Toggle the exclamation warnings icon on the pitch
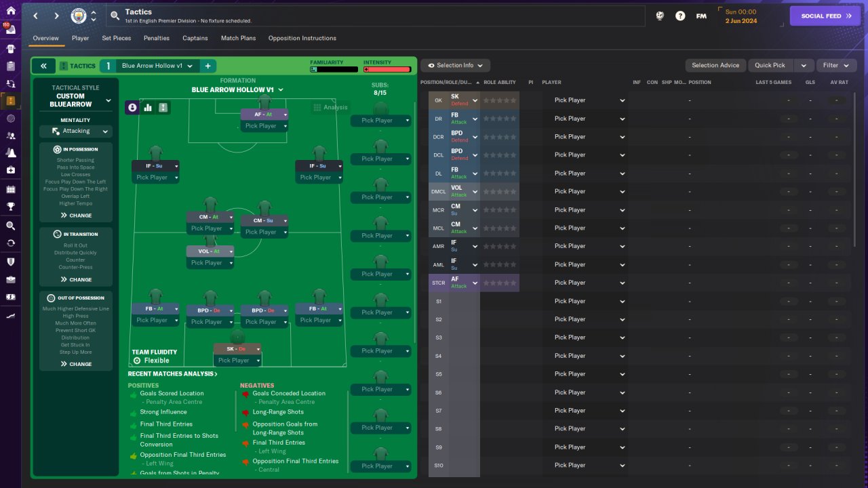Image resolution: width=868 pixels, height=488 pixels. tap(163, 107)
